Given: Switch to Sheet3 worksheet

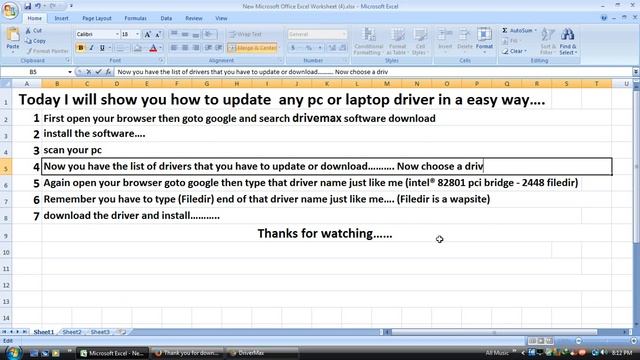Looking at the screenshot, I should (x=100, y=332).
